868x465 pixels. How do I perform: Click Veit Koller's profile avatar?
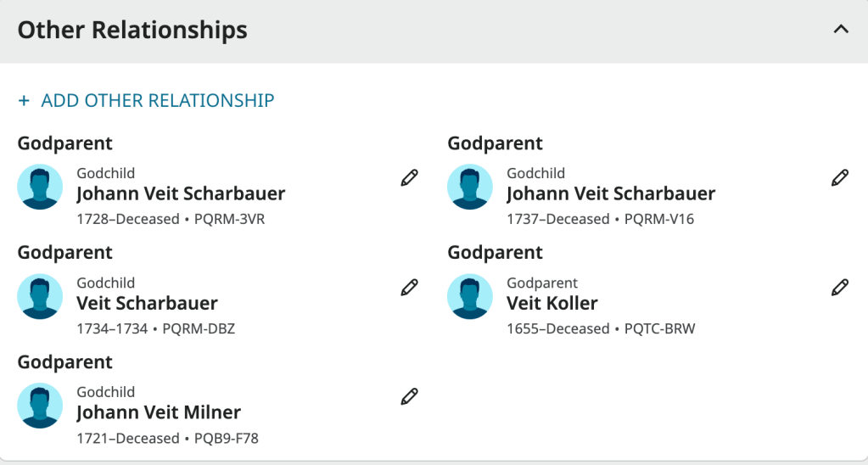(x=470, y=296)
